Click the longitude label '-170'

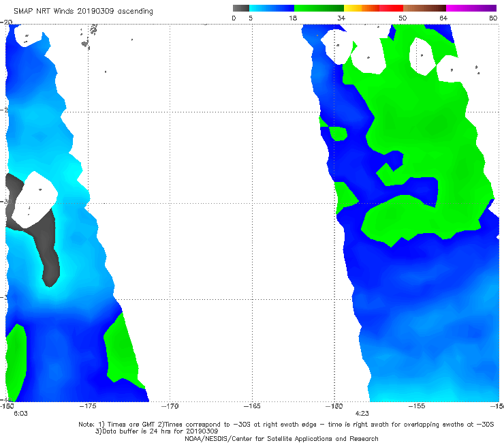click(x=170, y=406)
